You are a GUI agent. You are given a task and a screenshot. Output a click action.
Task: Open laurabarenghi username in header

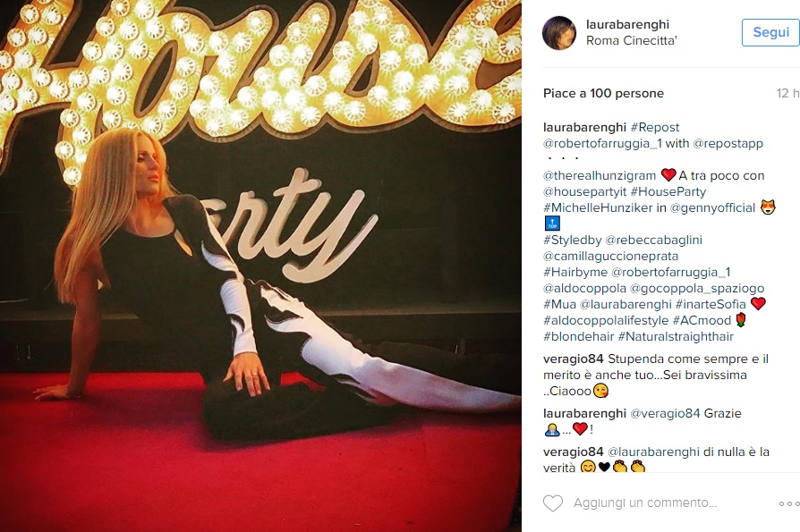coord(627,24)
